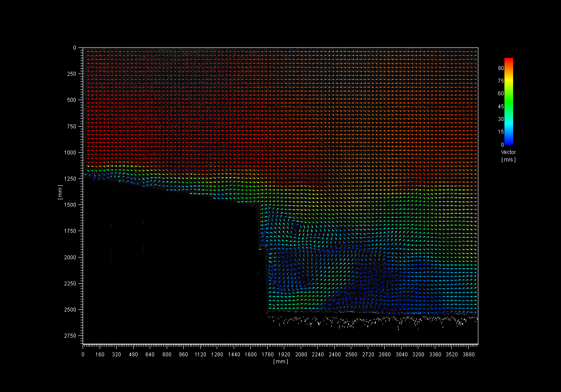Click the 2750 tick label on the vertical axis
561x392 pixels.
tap(71, 335)
